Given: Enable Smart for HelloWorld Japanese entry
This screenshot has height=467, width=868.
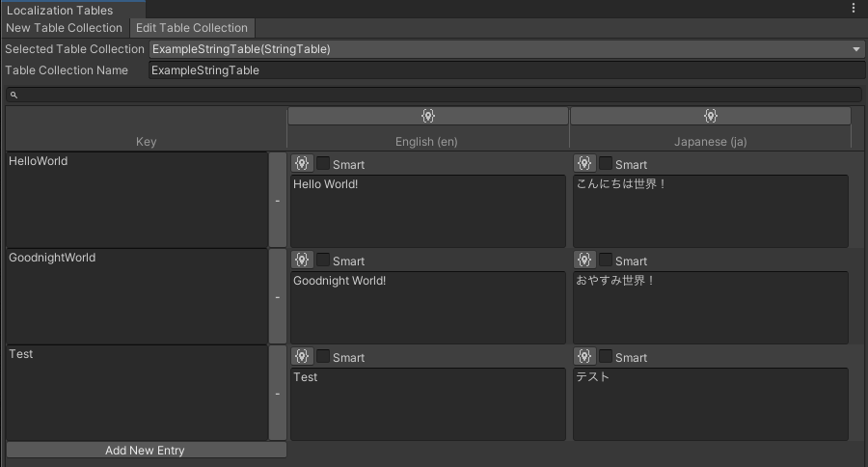Looking at the screenshot, I should 606,163.
